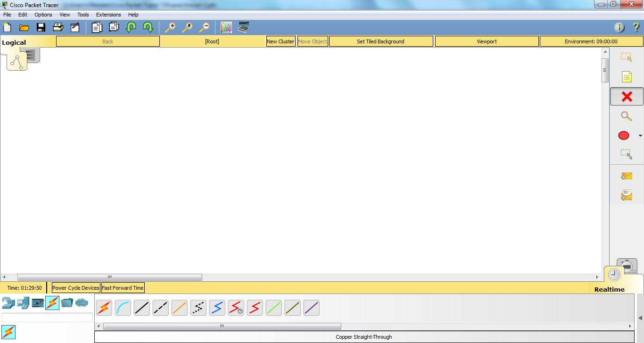Pick the dotted zigzag Phone cable
The height and width of the screenshot is (343, 644).
[198, 308]
